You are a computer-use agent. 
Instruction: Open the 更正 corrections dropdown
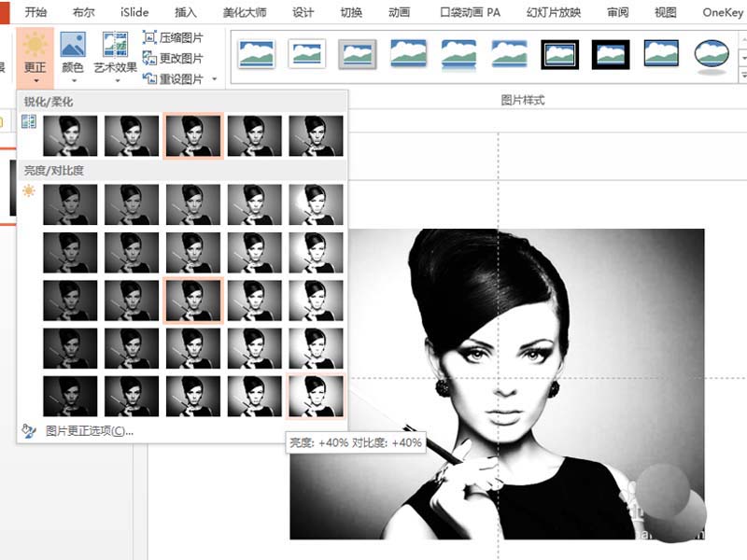click(x=35, y=57)
